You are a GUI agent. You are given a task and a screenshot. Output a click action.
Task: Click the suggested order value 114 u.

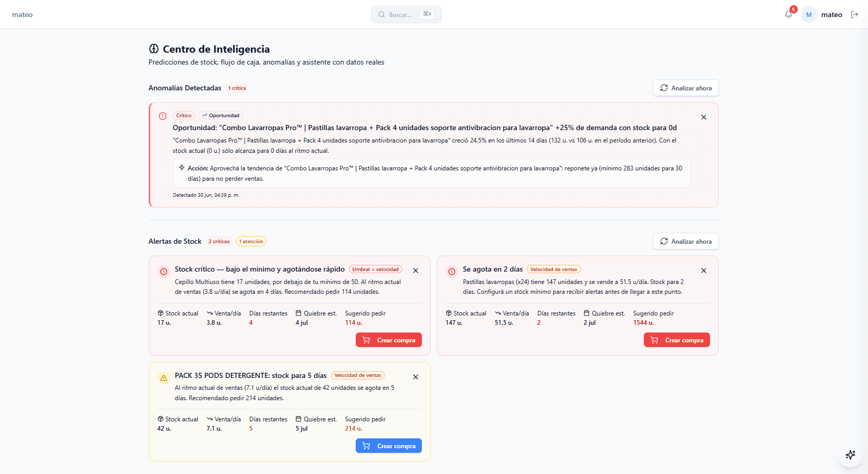354,323
